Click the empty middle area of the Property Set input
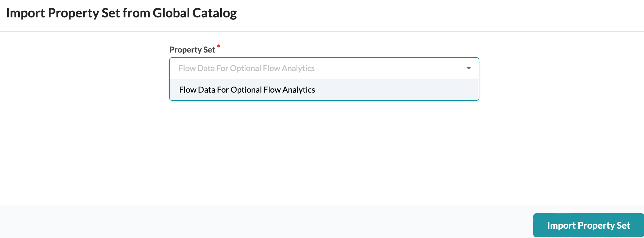The image size is (644, 238). pos(388,68)
